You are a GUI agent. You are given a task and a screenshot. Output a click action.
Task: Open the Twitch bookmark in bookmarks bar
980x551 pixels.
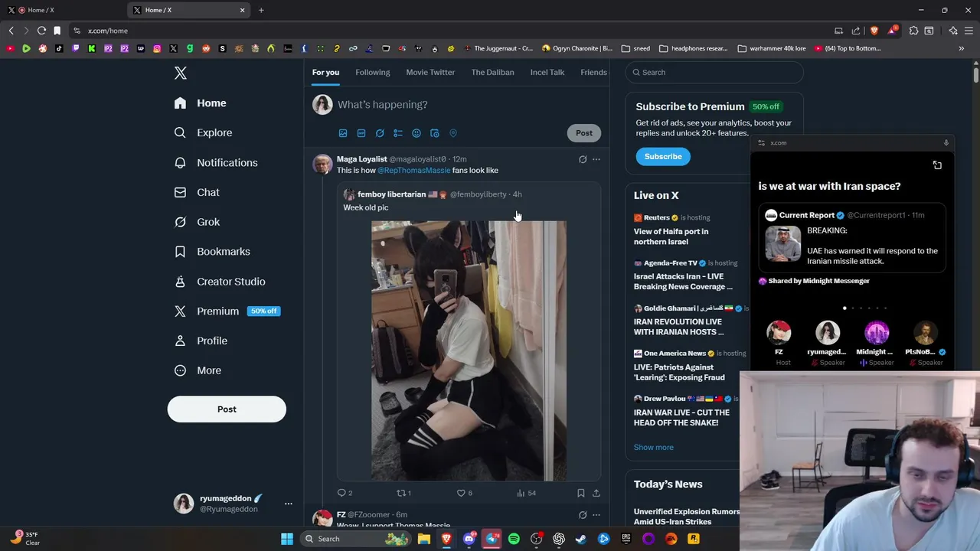coord(75,48)
